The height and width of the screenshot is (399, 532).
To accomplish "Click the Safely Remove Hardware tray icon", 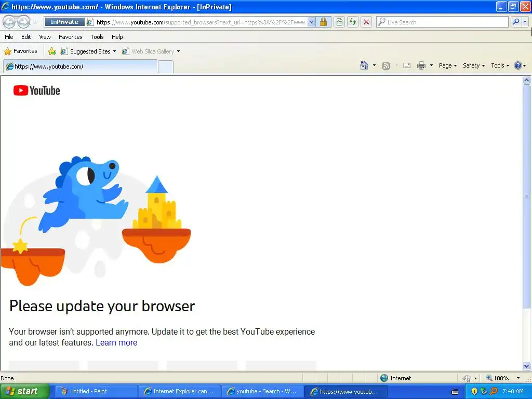I will point(484,391).
